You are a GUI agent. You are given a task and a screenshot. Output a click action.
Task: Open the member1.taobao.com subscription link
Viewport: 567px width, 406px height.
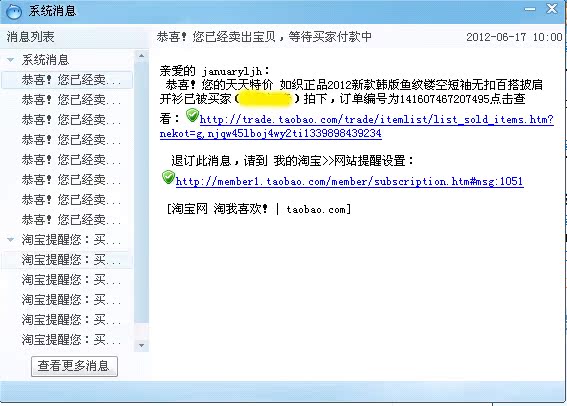(x=349, y=181)
